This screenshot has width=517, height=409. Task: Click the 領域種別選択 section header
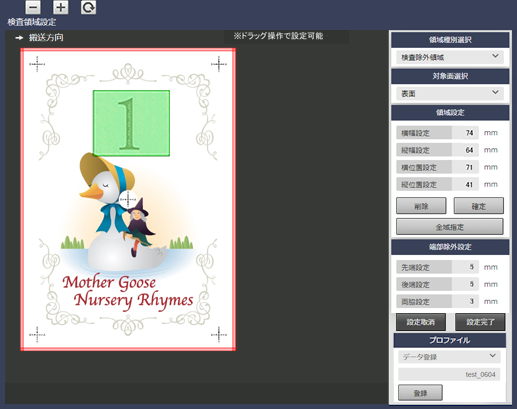[450, 40]
